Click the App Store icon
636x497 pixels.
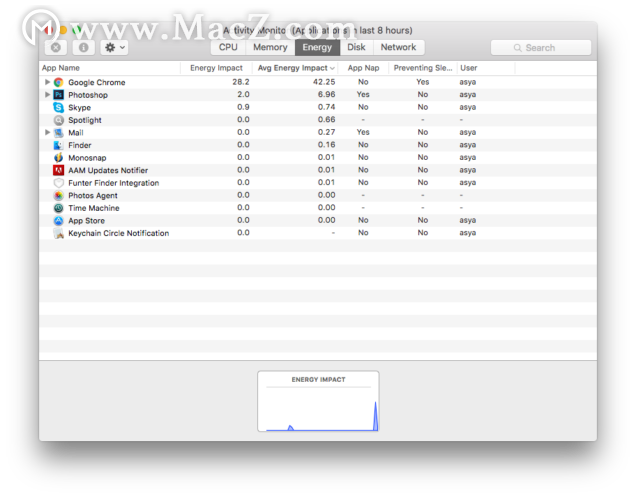(x=59, y=221)
